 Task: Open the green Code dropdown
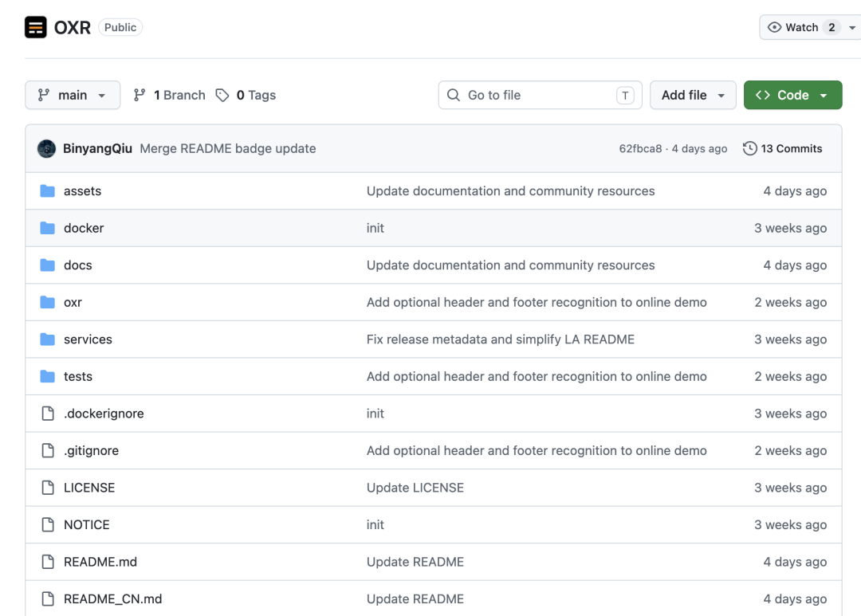(x=793, y=95)
